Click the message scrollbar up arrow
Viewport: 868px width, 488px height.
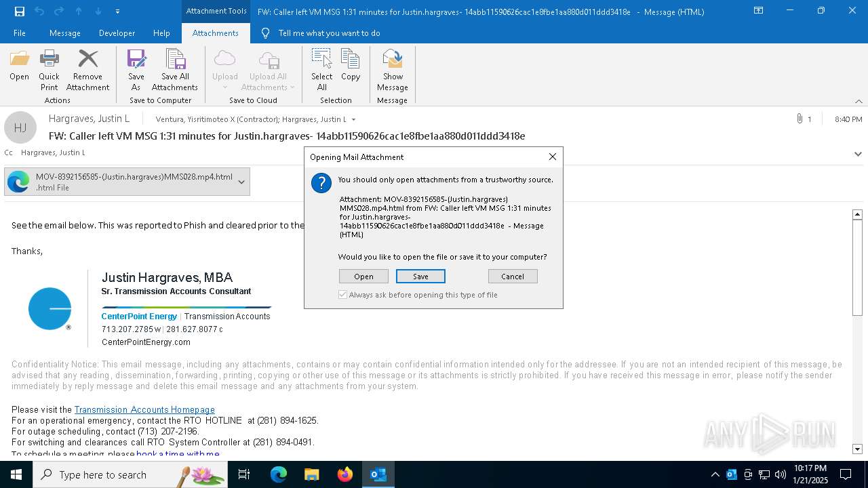pos(857,214)
